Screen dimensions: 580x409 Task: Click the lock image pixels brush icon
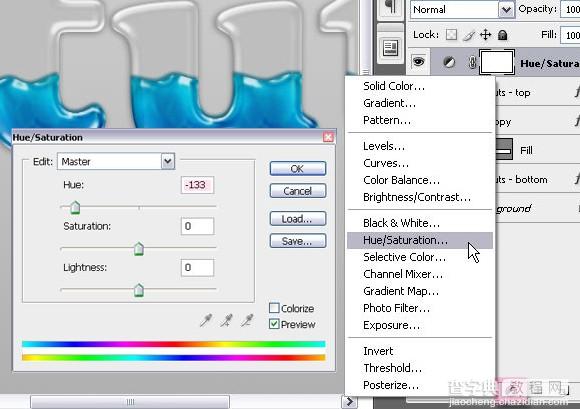[469, 35]
